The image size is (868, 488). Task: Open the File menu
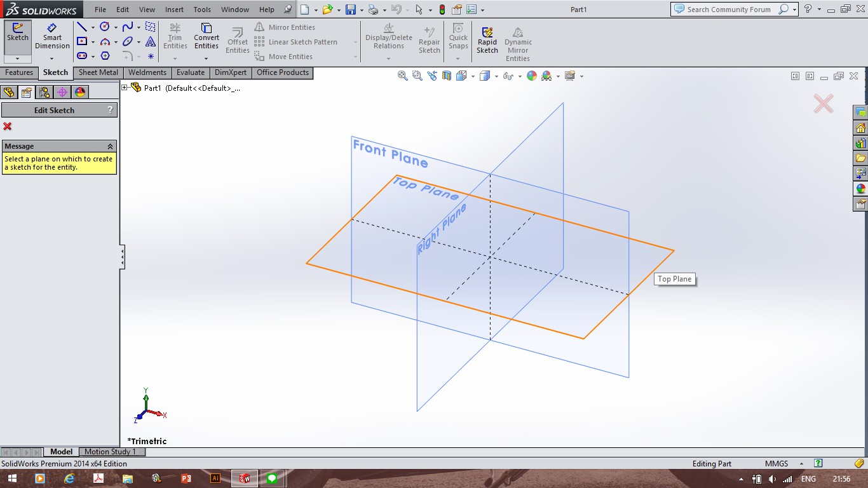pos(100,10)
